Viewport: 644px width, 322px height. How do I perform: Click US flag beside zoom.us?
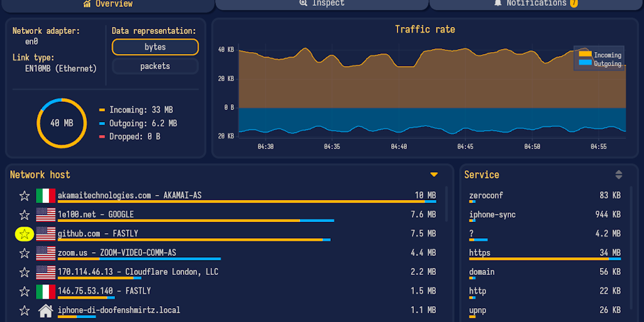coord(45,253)
